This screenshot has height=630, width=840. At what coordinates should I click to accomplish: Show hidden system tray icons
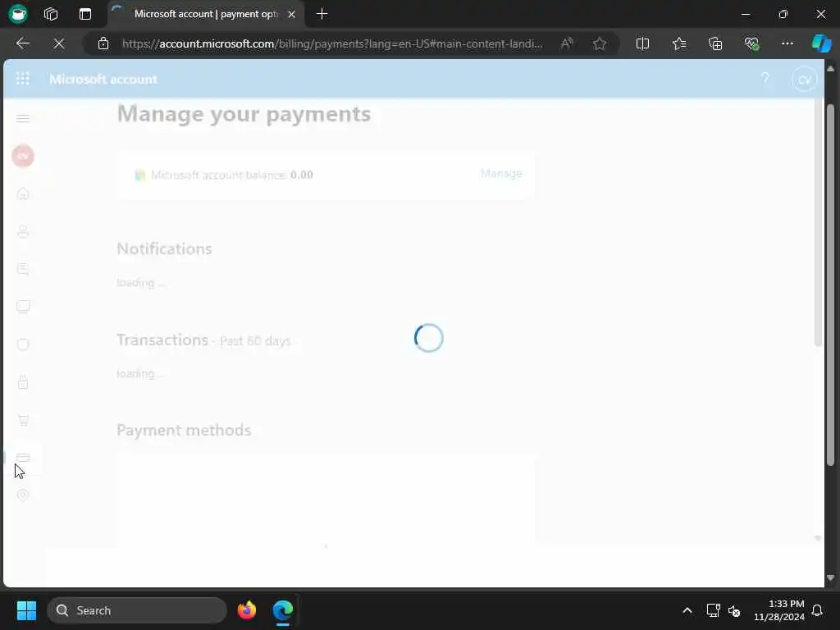(687, 610)
